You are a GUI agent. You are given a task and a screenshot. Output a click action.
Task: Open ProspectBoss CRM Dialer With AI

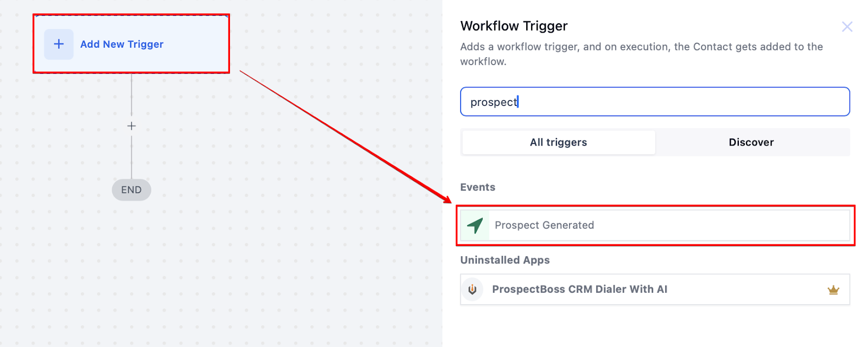(x=655, y=289)
